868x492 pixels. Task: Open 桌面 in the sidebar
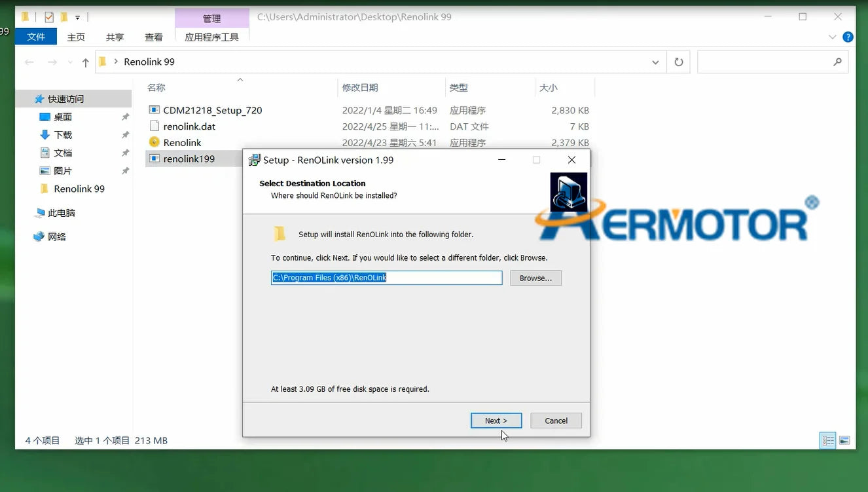63,117
